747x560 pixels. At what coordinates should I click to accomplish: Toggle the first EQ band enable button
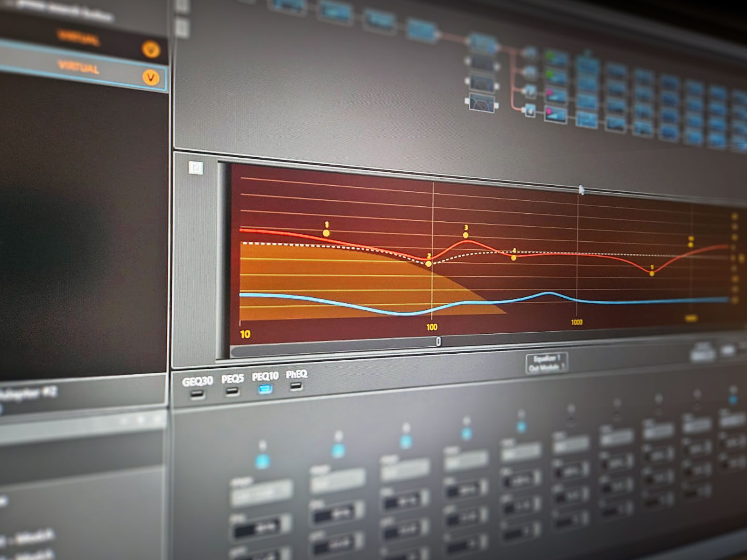tap(262, 462)
